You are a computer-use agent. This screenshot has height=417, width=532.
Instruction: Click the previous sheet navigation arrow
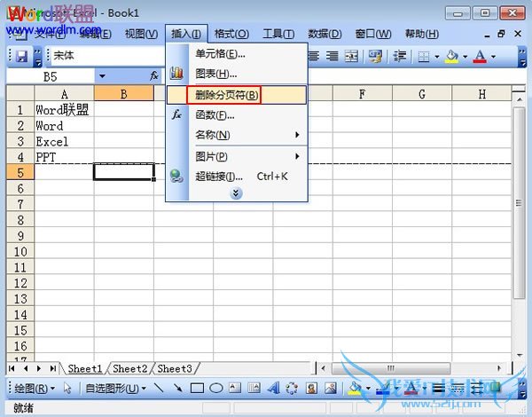pyautogui.click(x=26, y=368)
